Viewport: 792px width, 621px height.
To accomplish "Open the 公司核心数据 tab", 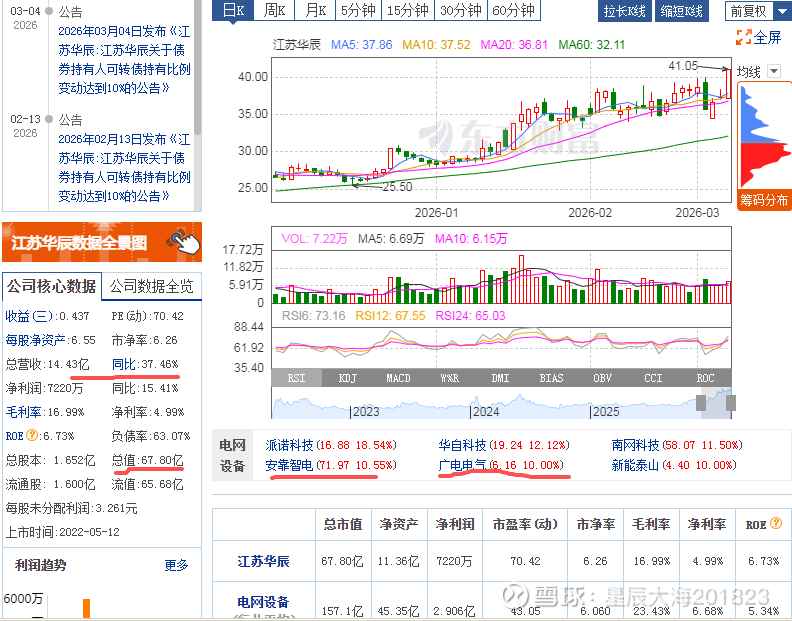I will [52, 286].
